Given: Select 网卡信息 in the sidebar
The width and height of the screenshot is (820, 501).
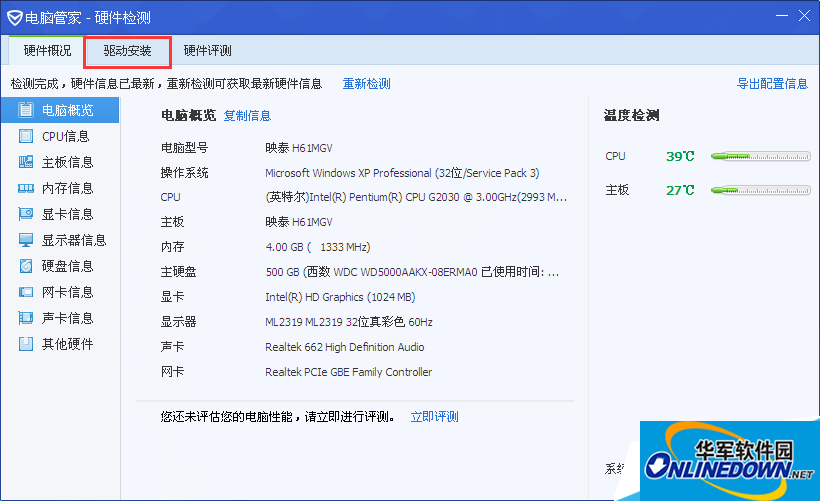Looking at the screenshot, I should click(x=60, y=292).
